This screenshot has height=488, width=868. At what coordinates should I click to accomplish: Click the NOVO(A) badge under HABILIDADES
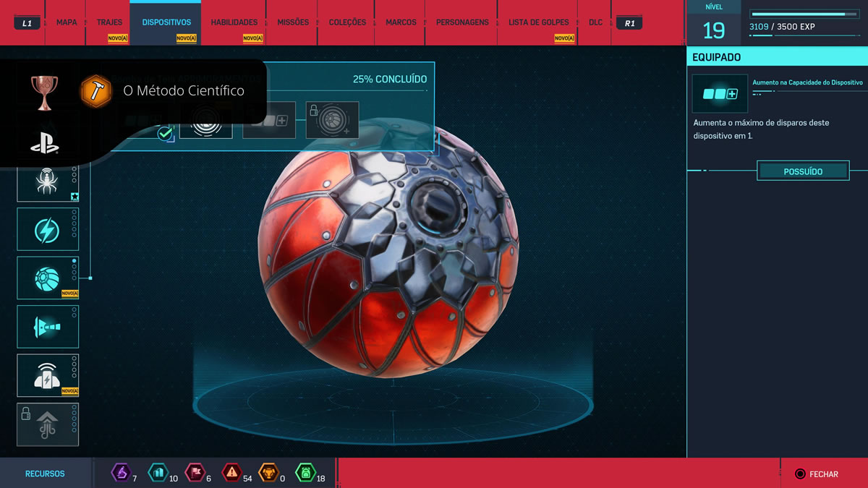[252, 38]
